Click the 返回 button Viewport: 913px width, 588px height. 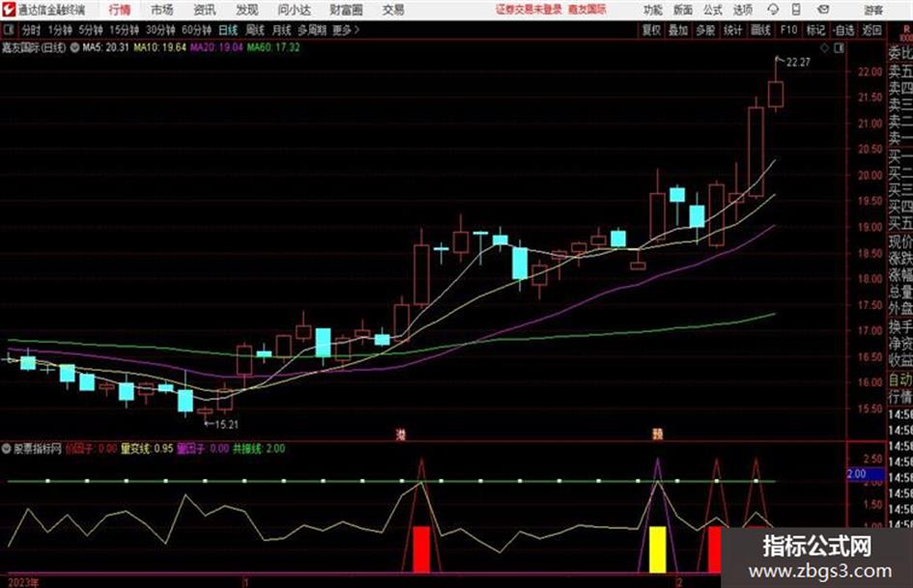click(x=872, y=30)
